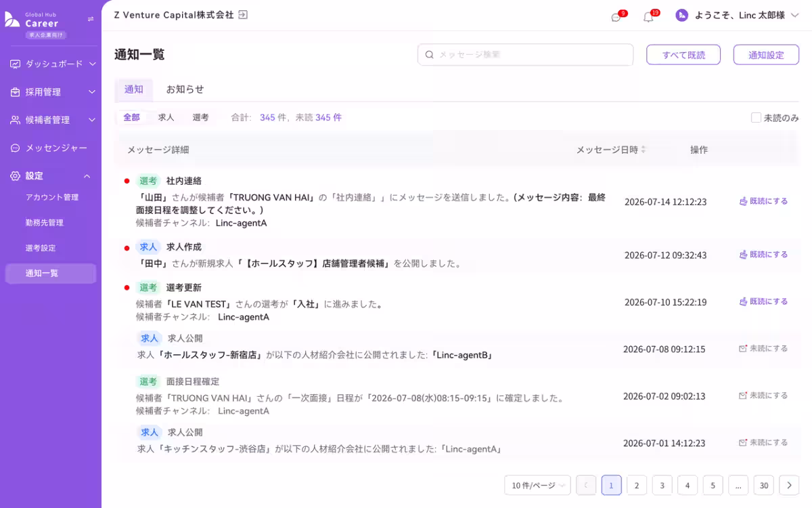Select 全部 filter

132,117
